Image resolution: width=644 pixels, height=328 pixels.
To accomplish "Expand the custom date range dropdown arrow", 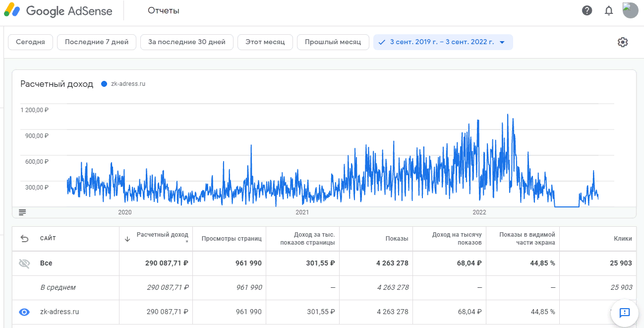I will (502, 42).
